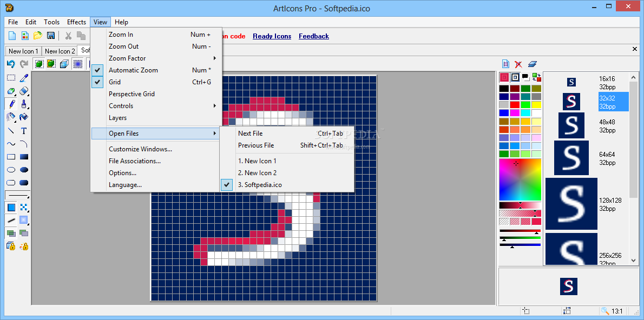Switch to the New Icon 1 tab
The image size is (644, 320).
[24, 51]
